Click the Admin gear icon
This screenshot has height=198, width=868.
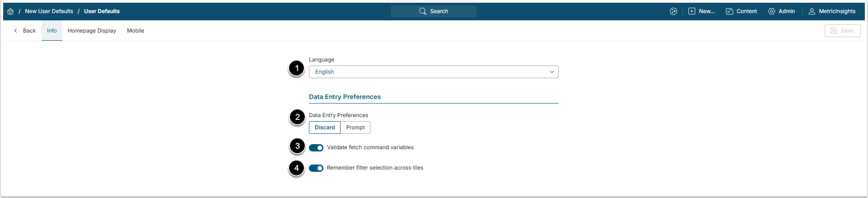coord(772,11)
